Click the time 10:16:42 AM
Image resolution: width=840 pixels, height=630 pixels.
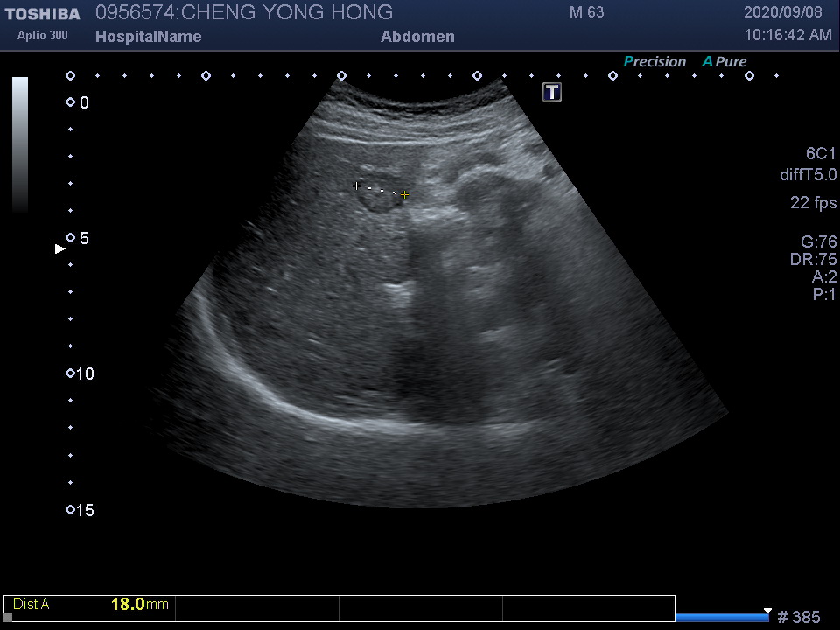[x=788, y=35]
